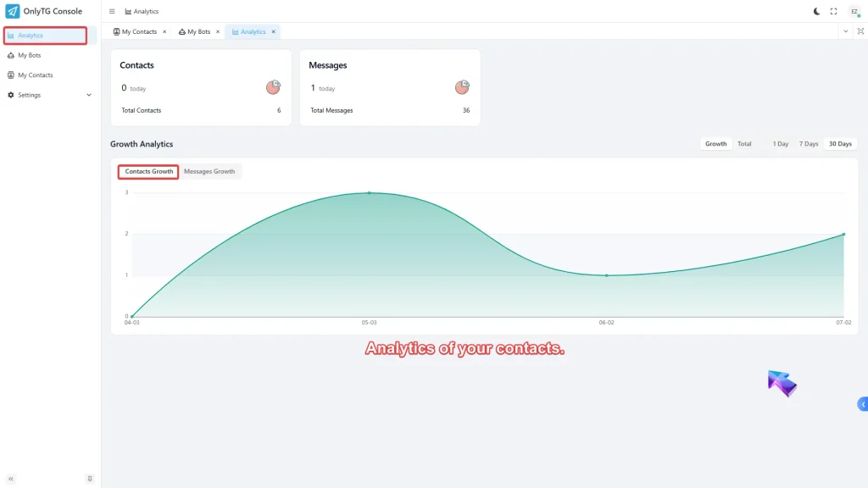Click the Messages peach avatar icon
Viewport: 868px width, 488px height.
[x=462, y=87]
